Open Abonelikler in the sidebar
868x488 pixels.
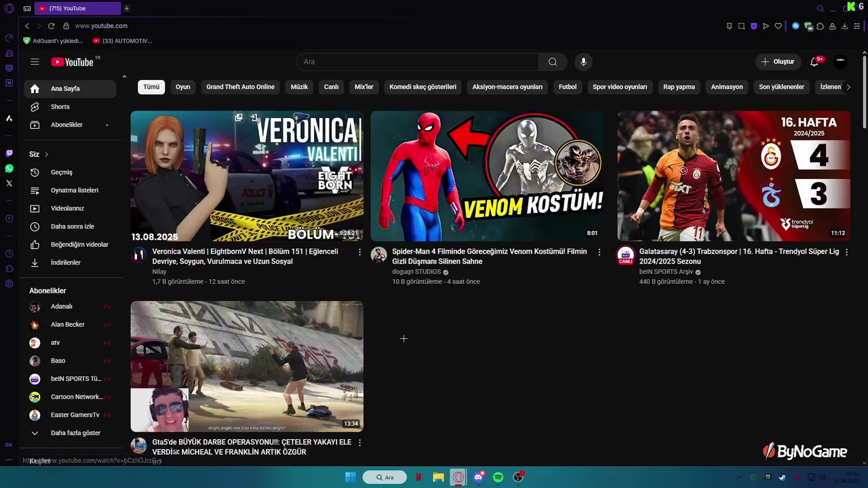click(70, 125)
